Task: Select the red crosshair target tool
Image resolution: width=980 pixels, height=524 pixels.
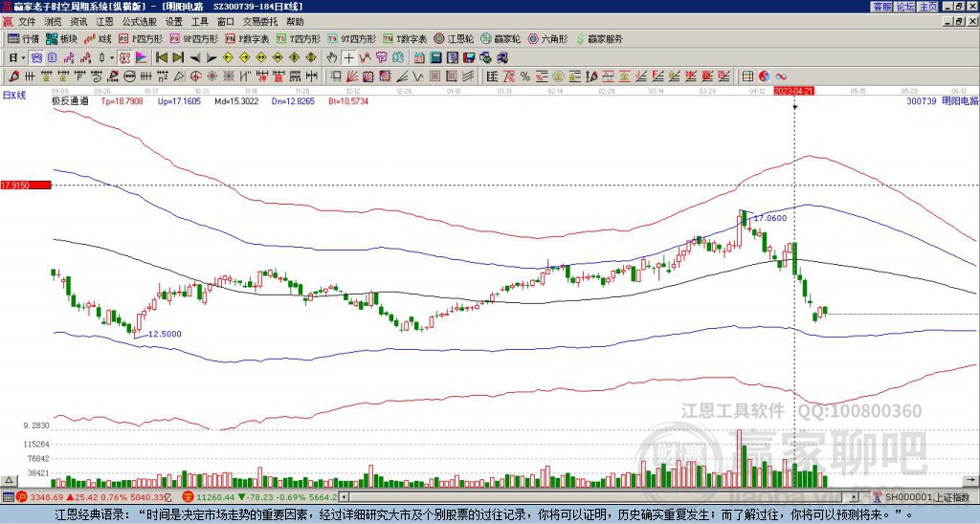Action: (x=195, y=76)
